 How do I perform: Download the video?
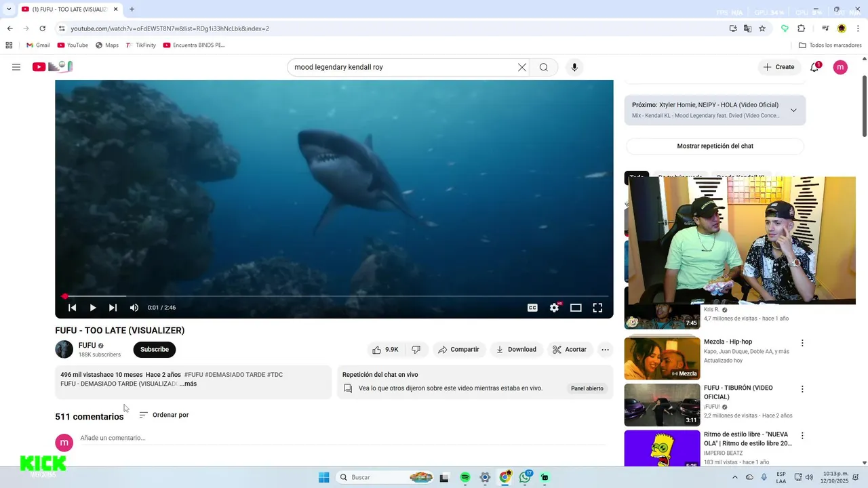516,350
